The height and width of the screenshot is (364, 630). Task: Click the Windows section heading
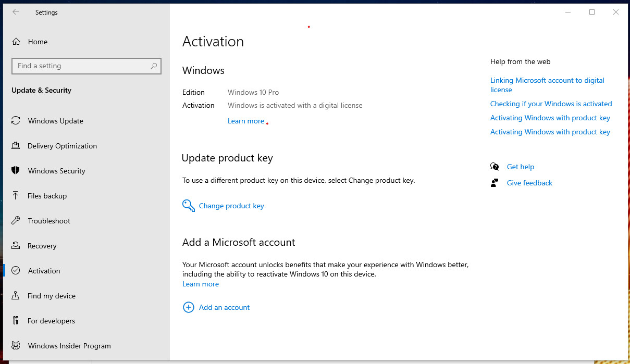point(203,70)
